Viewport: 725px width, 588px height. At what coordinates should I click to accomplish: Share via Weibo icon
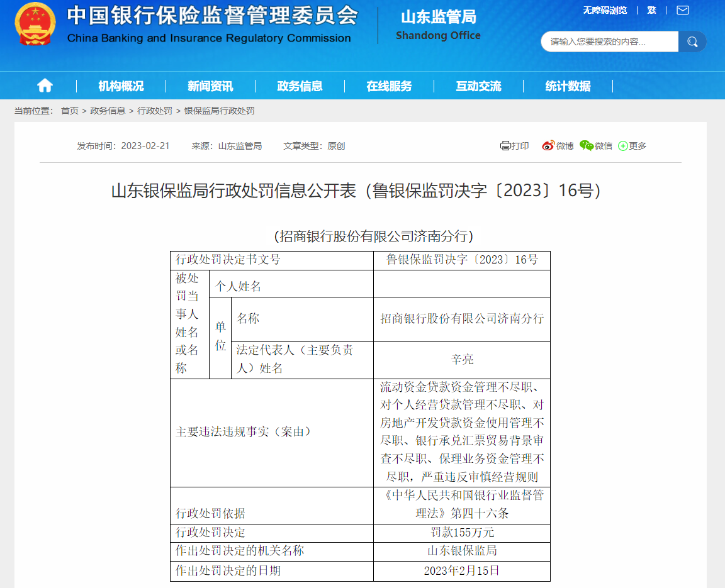pos(548,146)
